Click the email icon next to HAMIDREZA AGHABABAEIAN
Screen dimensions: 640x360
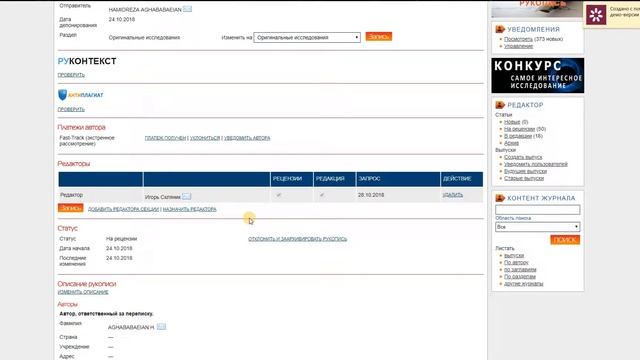pos(187,9)
